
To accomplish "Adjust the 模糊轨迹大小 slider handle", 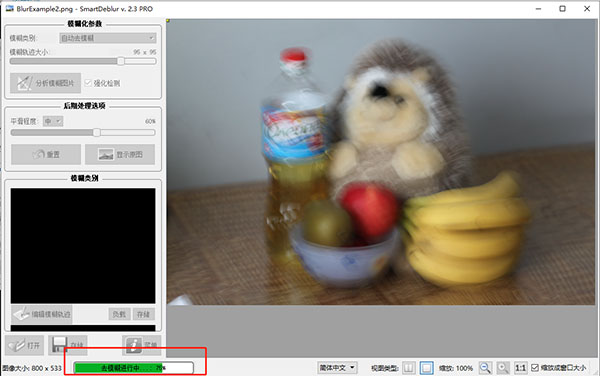I will [x=121, y=61].
